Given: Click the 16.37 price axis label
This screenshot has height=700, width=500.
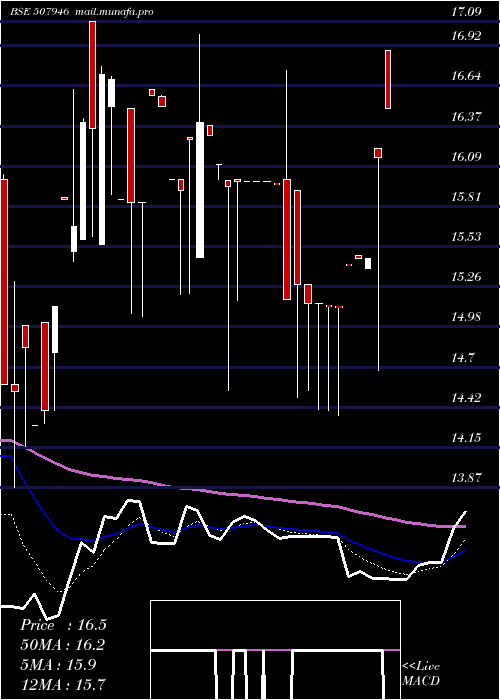Looking at the screenshot, I should point(466,117).
